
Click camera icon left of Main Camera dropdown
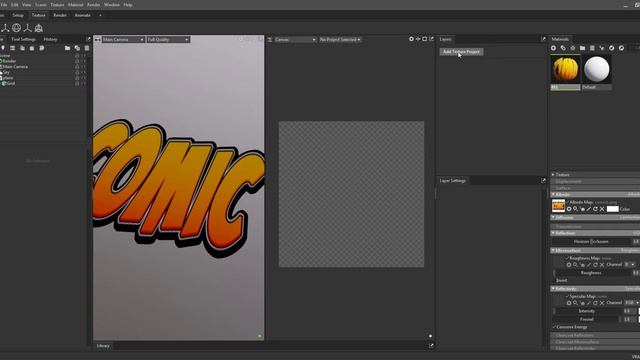click(98, 40)
